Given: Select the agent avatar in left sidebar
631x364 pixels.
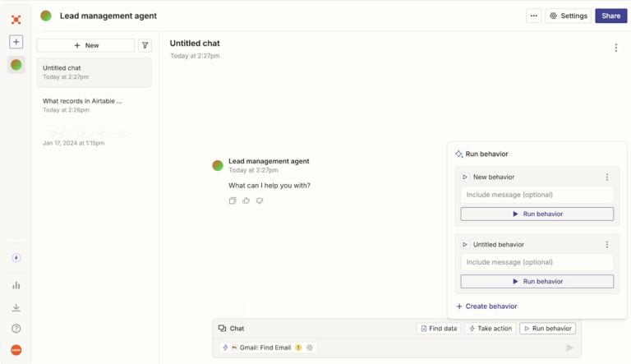Looking at the screenshot, I should coord(16,65).
